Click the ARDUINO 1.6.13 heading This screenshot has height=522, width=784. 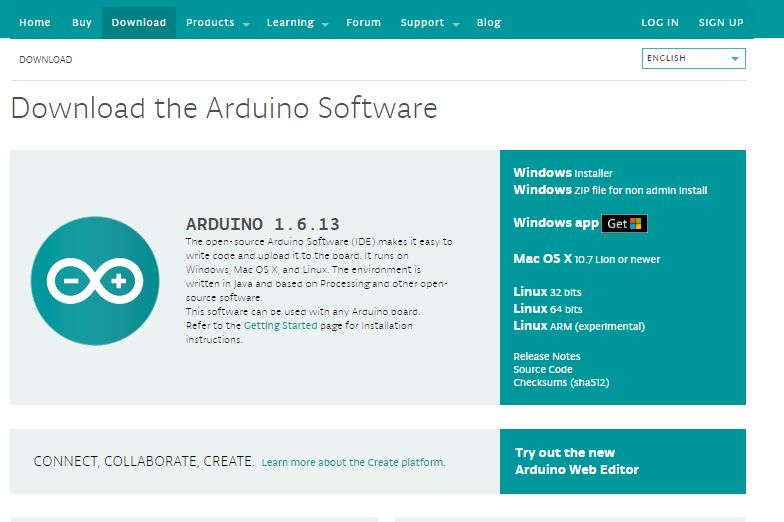pyautogui.click(x=262, y=224)
